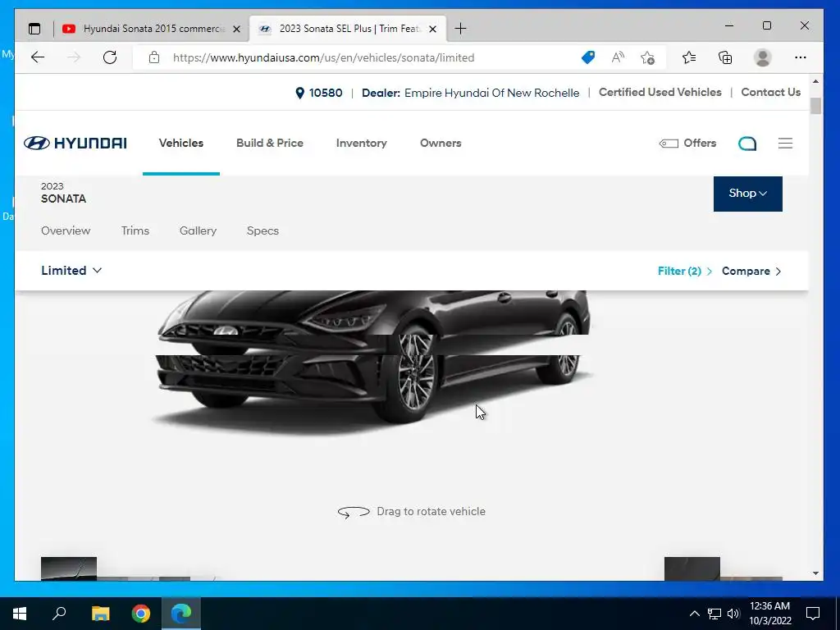Open the Windows Start menu
Screen dimensions: 840x630
pyautogui.click(x=20, y=614)
